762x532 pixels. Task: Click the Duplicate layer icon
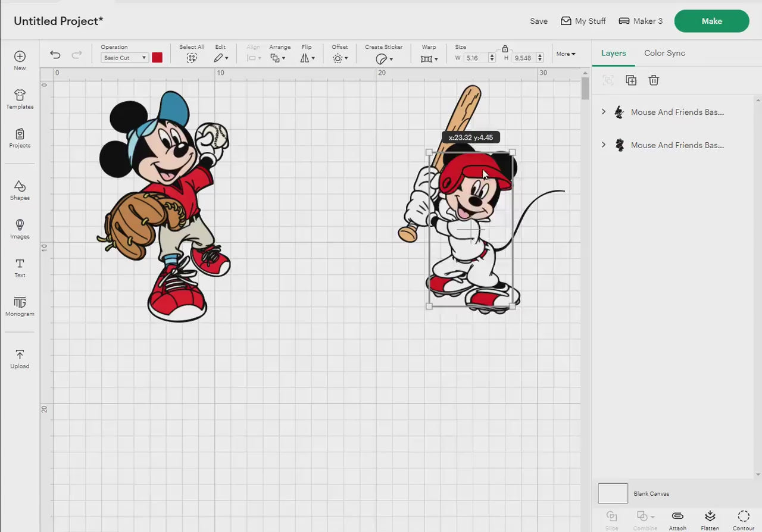click(x=631, y=80)
